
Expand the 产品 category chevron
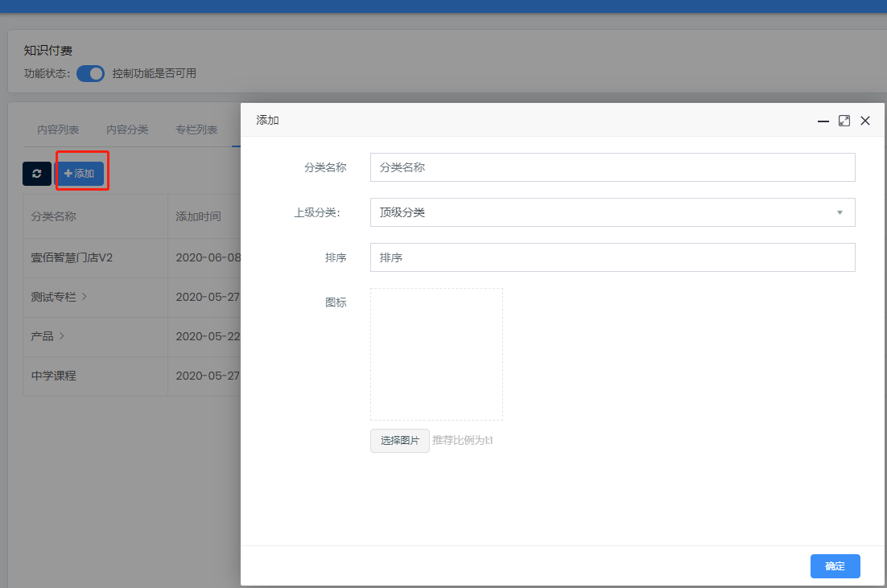(x=61, y=336)
